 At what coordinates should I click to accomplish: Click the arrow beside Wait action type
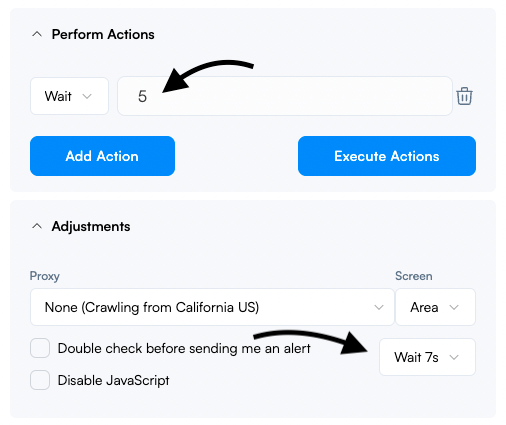pyautogui.click(x=87, y=96)
